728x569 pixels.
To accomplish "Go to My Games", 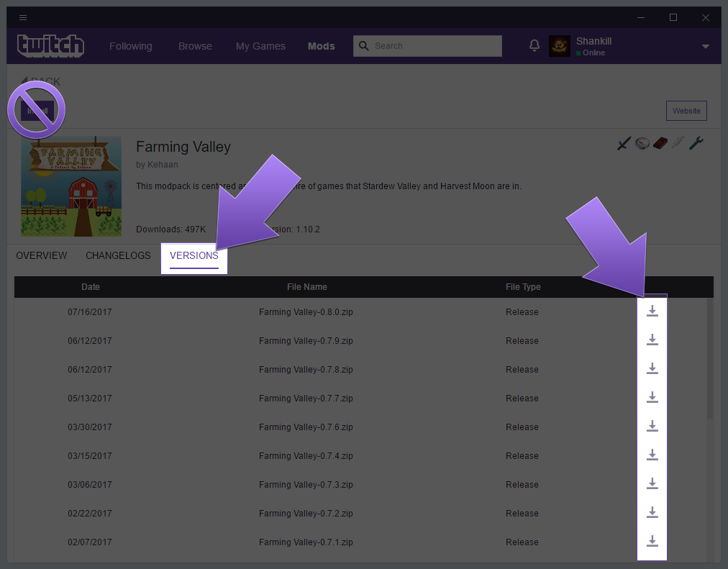I will (x=260, y=46).
